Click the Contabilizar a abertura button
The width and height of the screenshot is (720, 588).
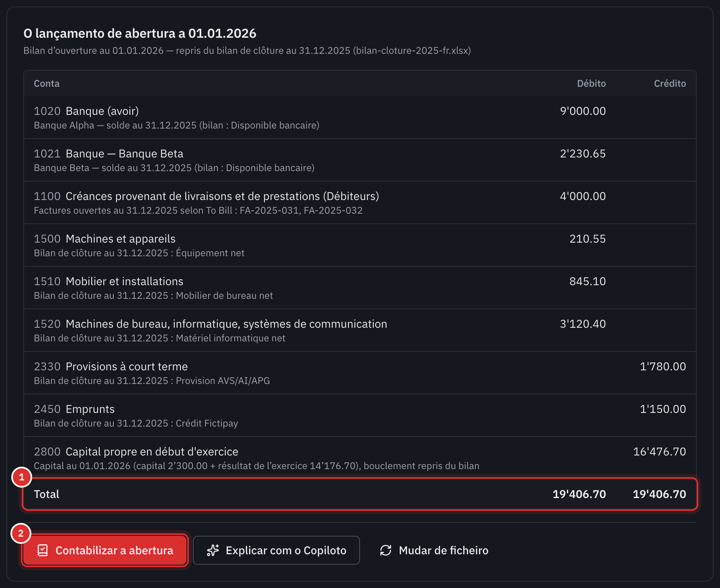coord(104,550)
